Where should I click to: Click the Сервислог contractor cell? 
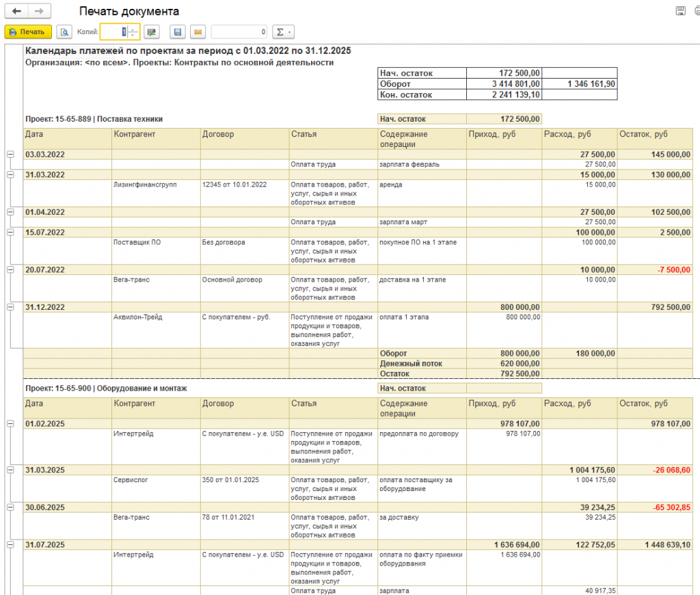click(x=156, y=489)
